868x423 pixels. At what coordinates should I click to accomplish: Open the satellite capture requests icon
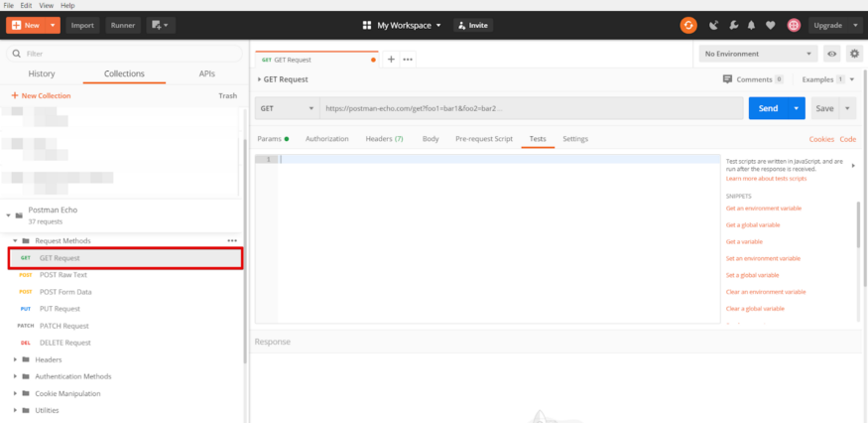(714, 25)
